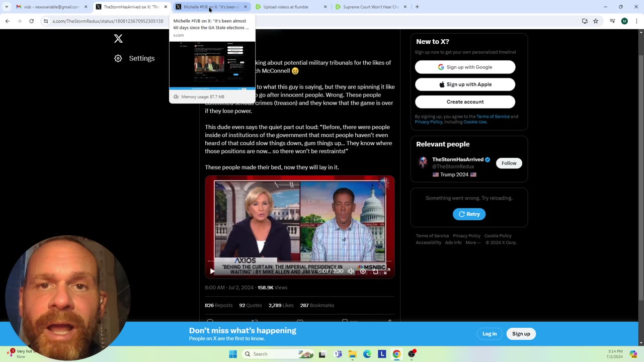Open TheStormHasArrived profile name
This screenshot has height=362, width=644.
pyautogui.click(x=458, y=159)
